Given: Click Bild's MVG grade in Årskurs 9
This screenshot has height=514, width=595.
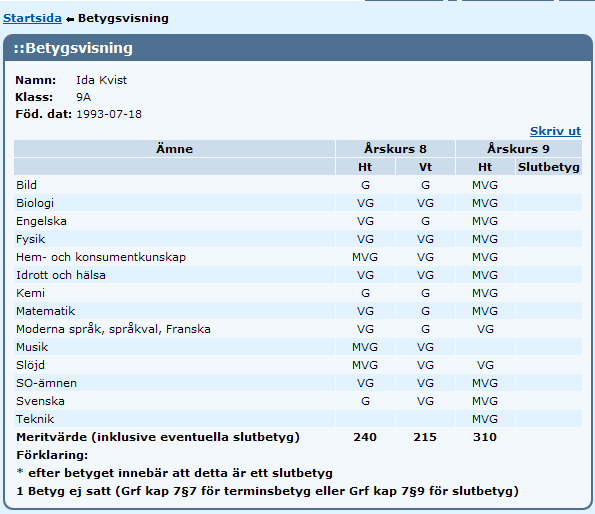Looking at the screenshot, I should (x=485, y=185).
